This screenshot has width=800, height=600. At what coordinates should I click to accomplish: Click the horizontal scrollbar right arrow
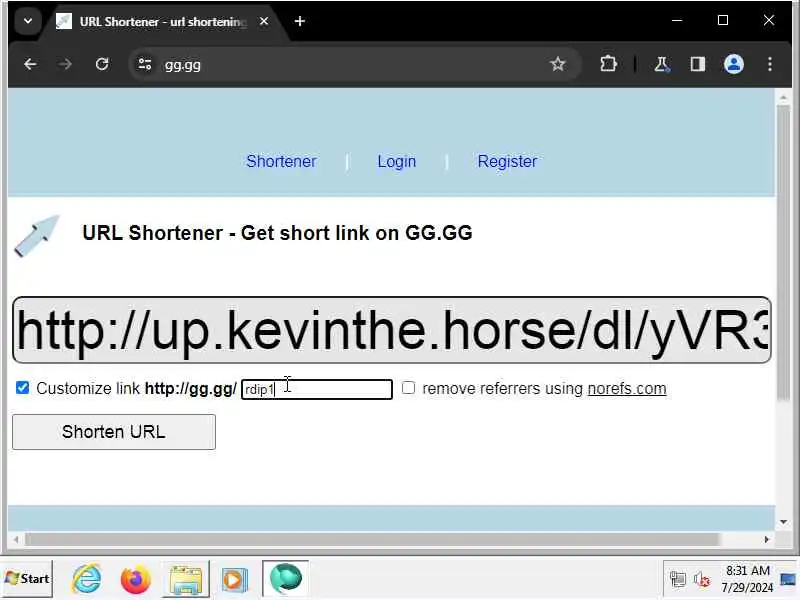tap(766, 539)
